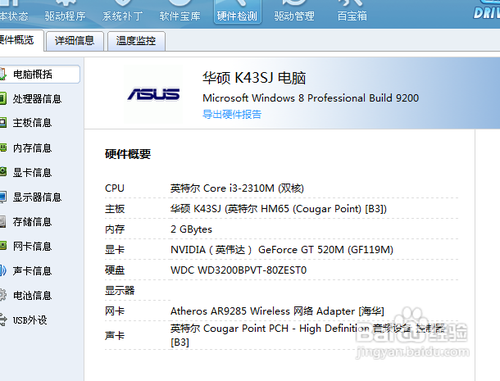Open the 系统补丁 toolbar section
This screenshot has height=381, width=500.
pyautogui.click(x=122, y=12)
